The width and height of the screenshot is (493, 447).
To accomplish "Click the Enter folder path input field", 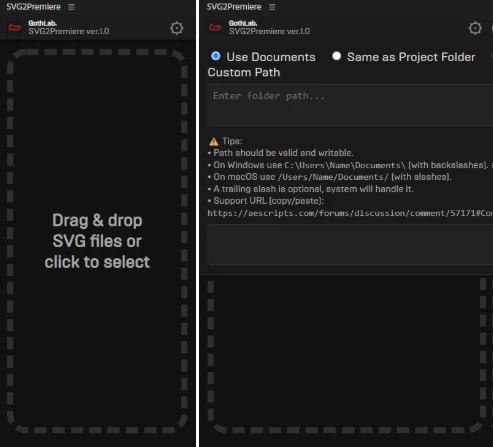I will pos(350,105).
